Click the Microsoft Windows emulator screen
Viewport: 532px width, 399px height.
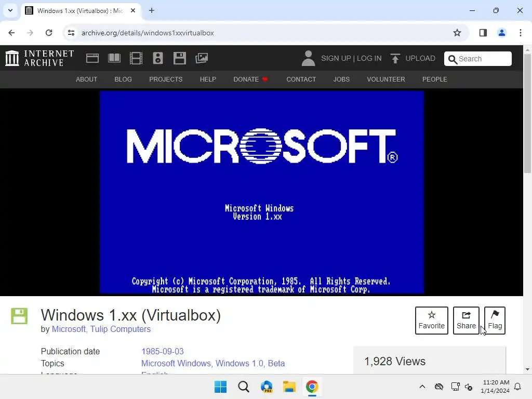point(262,192)
